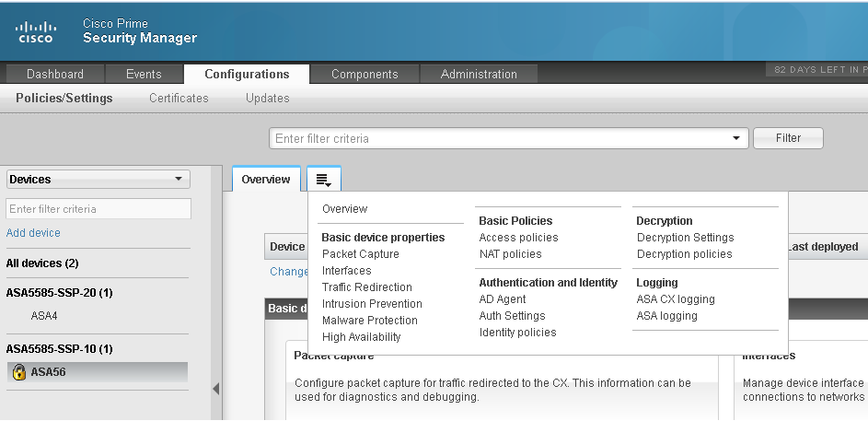Select ASA5585-SSP-10 (1) group
Screen dimensions: 868x421
59,349
